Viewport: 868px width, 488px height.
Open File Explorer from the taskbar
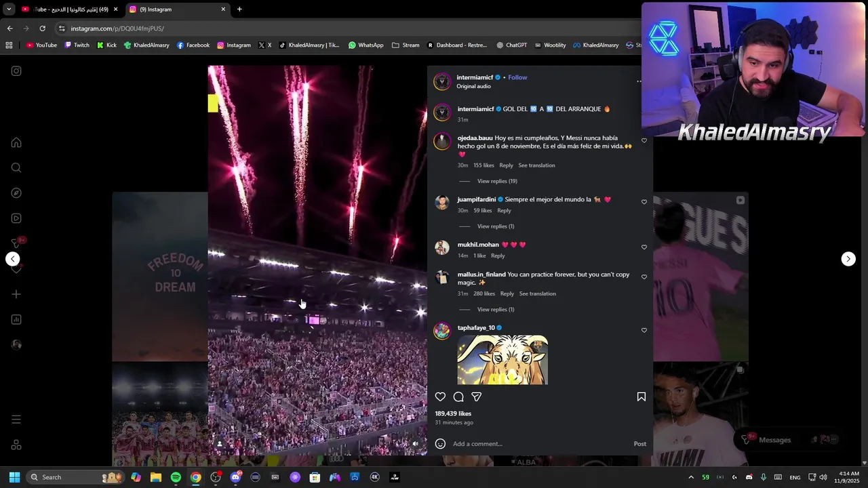click(156, 477)
